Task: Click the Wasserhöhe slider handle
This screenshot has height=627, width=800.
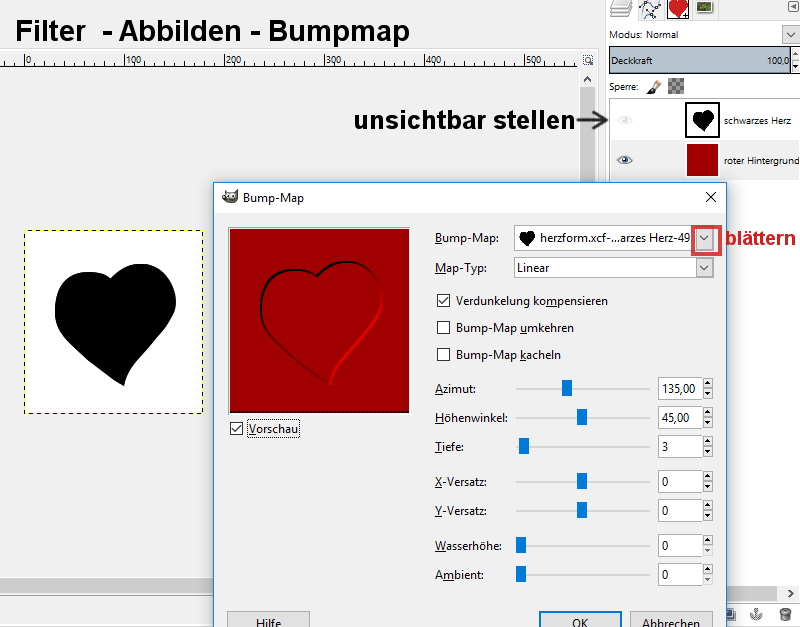Action: [521, 545]
